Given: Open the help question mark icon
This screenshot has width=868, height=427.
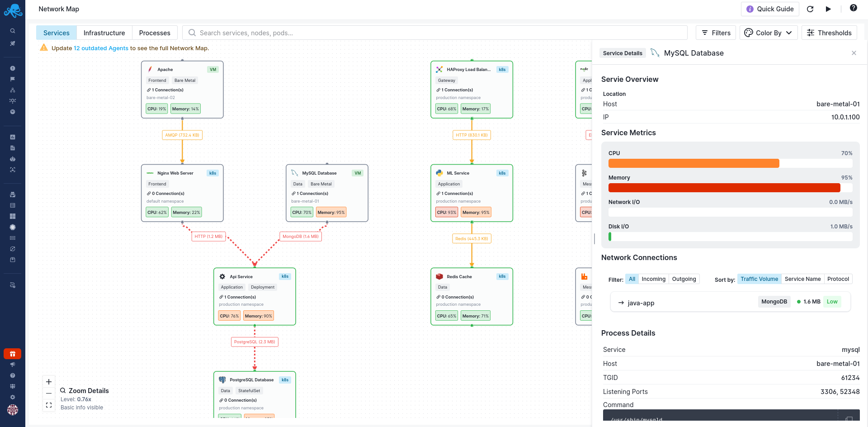Looking at the screenshot, I should coord(853,8).
